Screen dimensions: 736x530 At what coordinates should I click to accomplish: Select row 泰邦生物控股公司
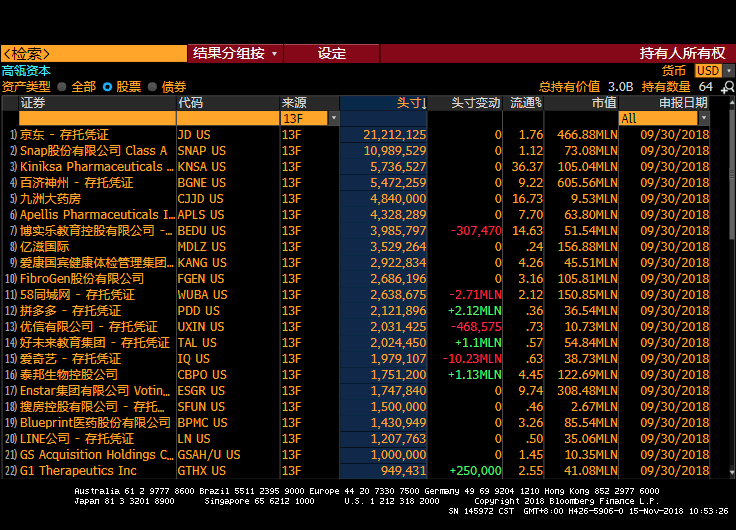pos(357,375)
